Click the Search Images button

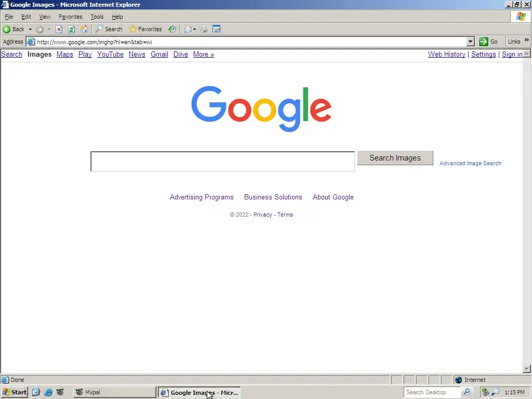click(x=395, y=158)
